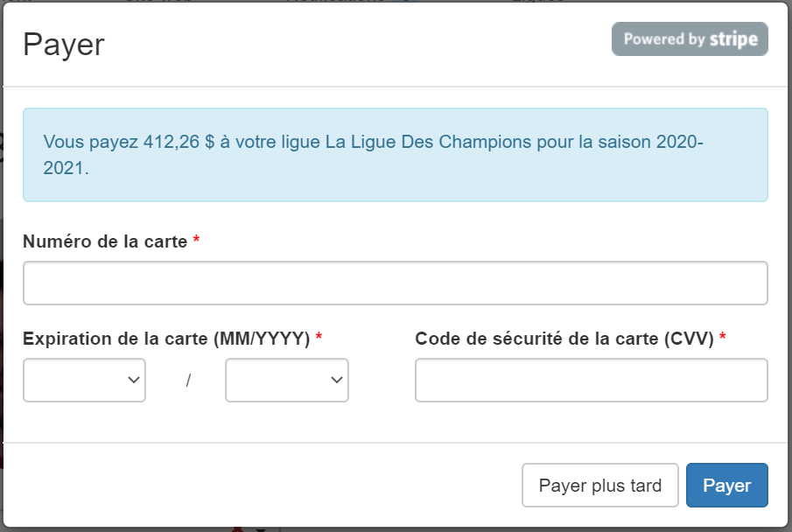This screenshot has height=532, width=792.
Task: Click the red asterisk beside Numéro de la carte
Action: tap(197, 240)
